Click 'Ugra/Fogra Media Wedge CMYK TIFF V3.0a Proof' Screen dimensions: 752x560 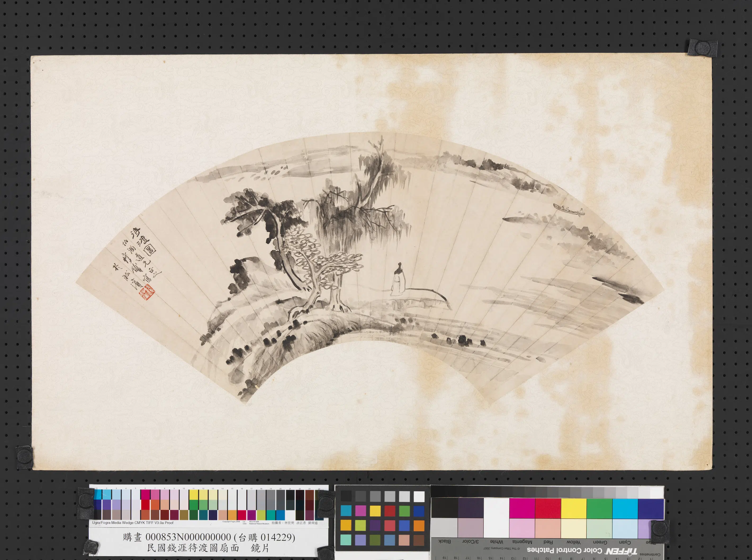tap(133, 523)
